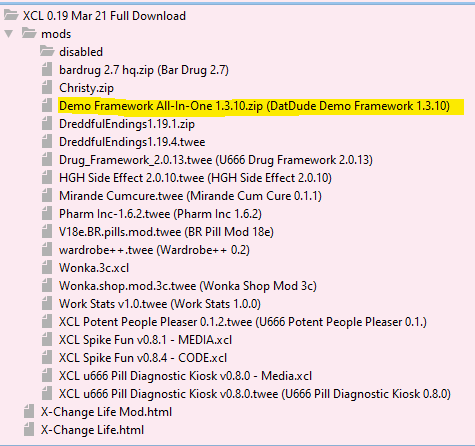The image size is (475, 446).
Task: Click file icon beside wardrobe++.twee
Action: click(x=47, y=250)
